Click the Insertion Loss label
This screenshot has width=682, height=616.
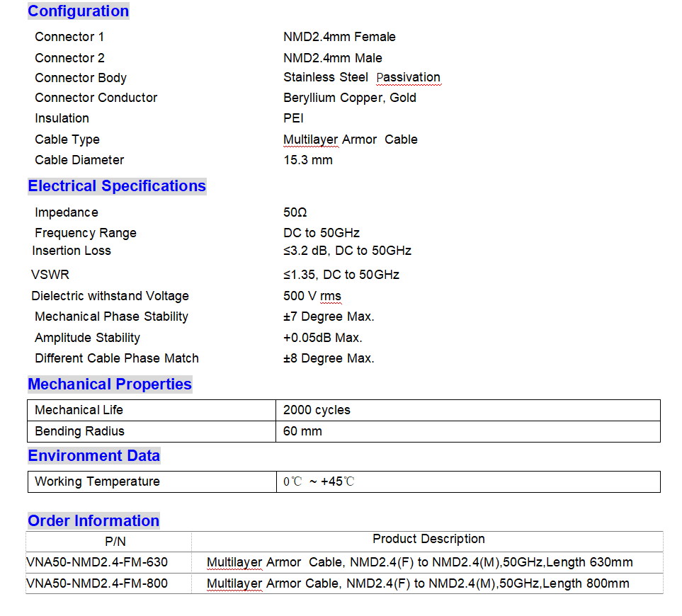pyautogui.click(x=72, y=251)
